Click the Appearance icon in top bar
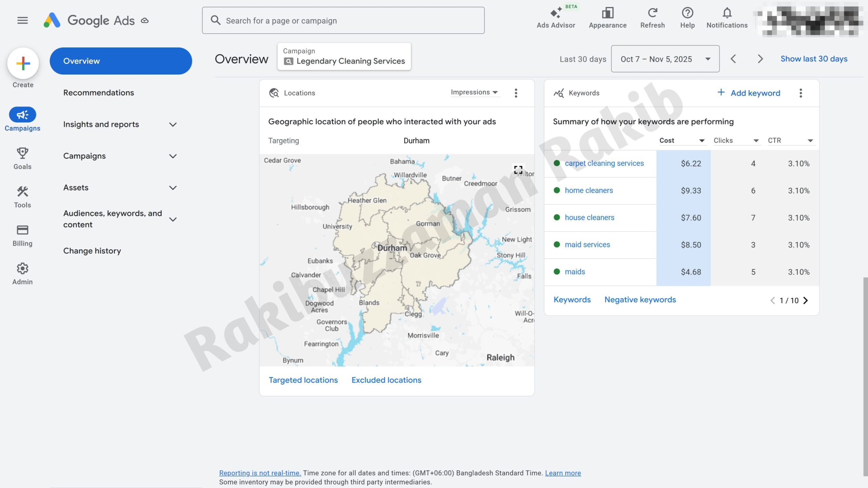 point(608,14)
